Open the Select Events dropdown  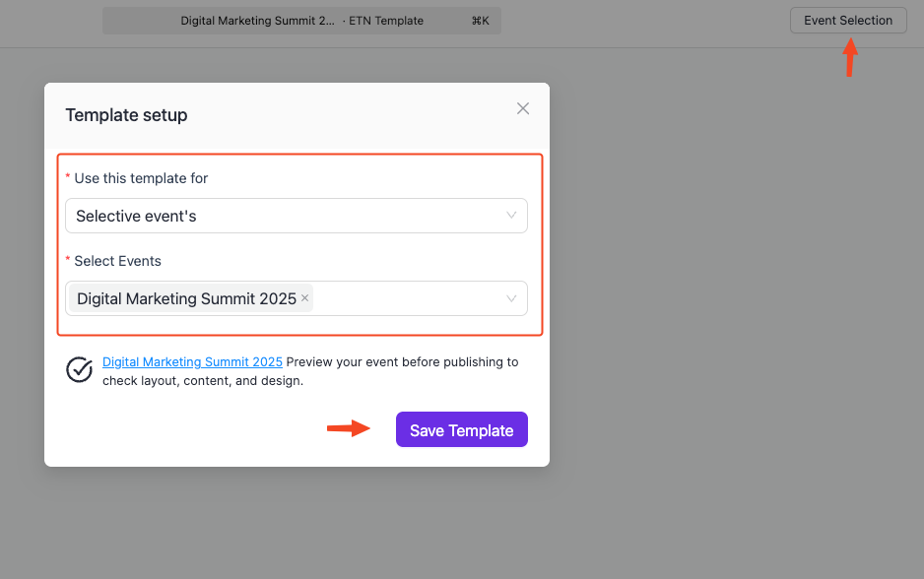pyautogui.click(x=414, y=297)
